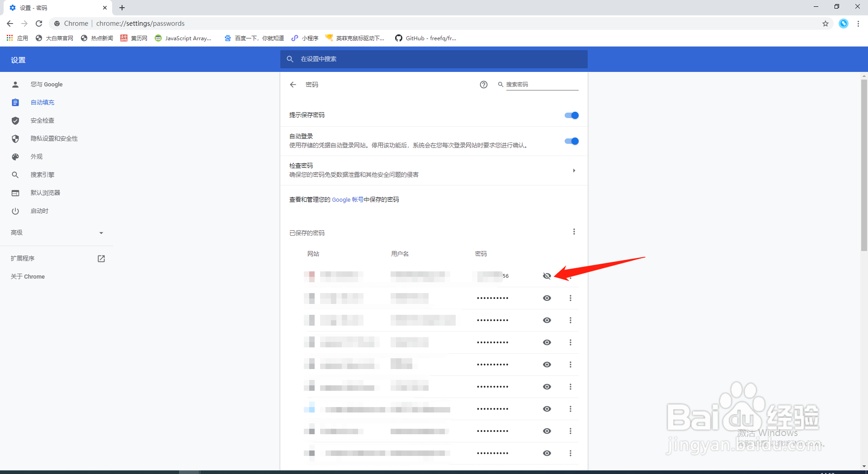Screen dimensions: 868x474
Task: Open the 应用 apps shortcut in the bookmarks bar
Action: click(x=17, y=38)
